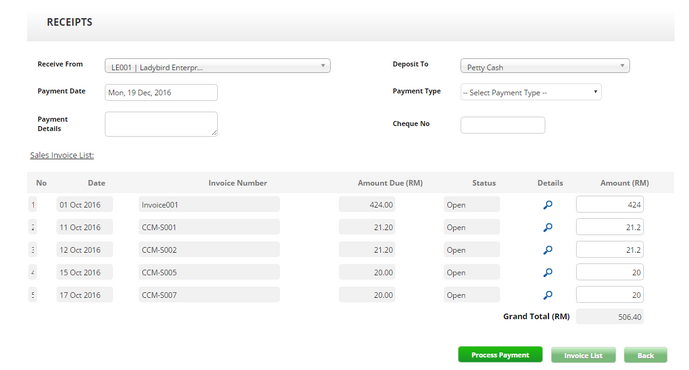The image size is (689, 370).
Task: Open the Select Payment Type dropdown
Action: click(531, 92)
